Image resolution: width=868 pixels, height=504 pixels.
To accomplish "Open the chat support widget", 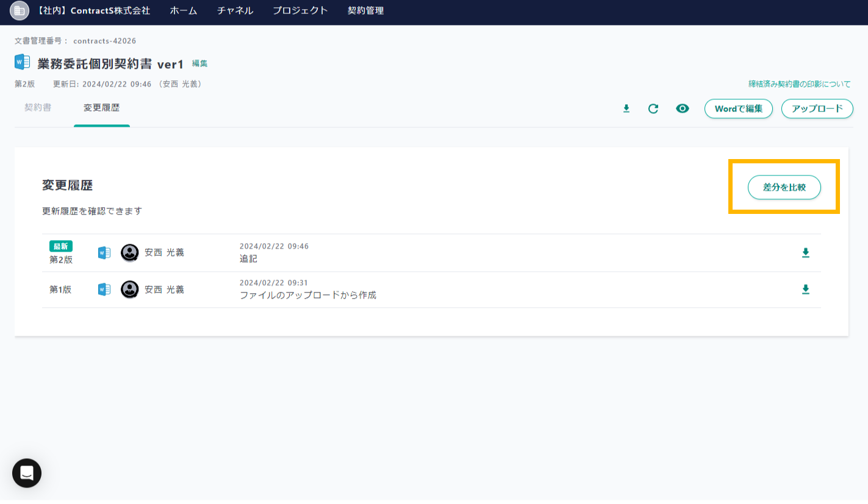I will tap(27, 473).
